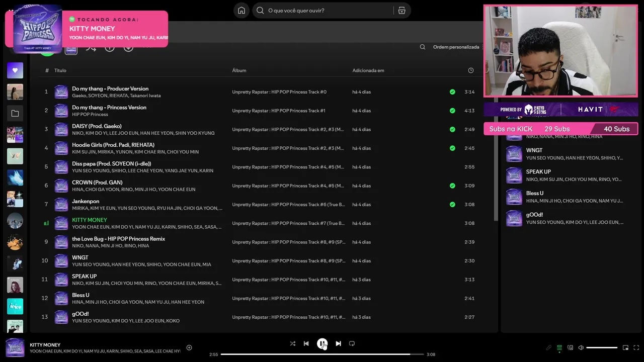Screen dimensions: 644x362
Task: Open artist HIP POP Princess under Princess Version
Action: [90, 115]
